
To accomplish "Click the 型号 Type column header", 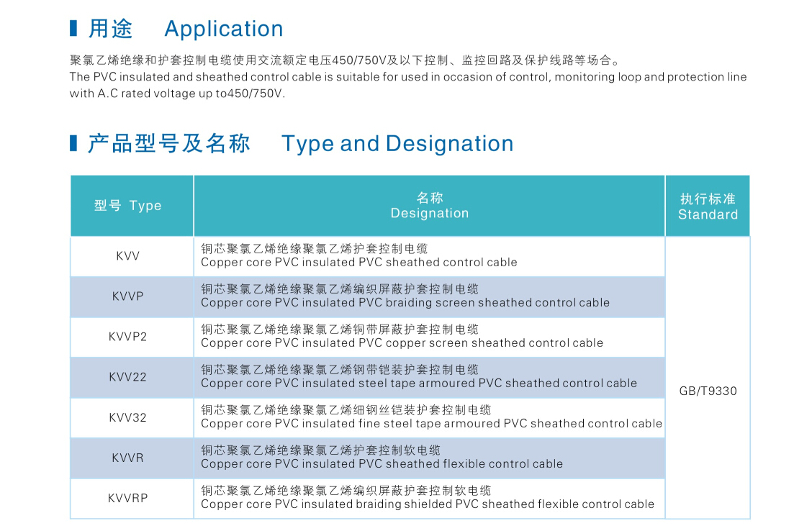I will [131, 205].
